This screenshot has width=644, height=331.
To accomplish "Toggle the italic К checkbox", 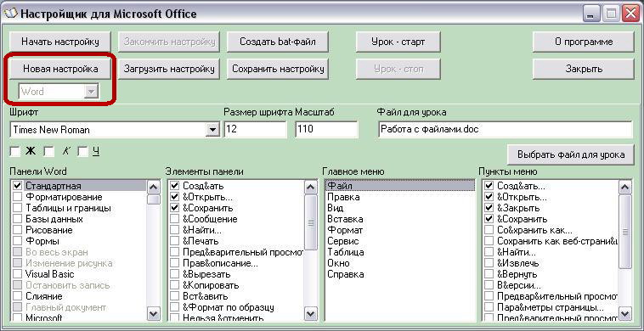I will (49, 152).
